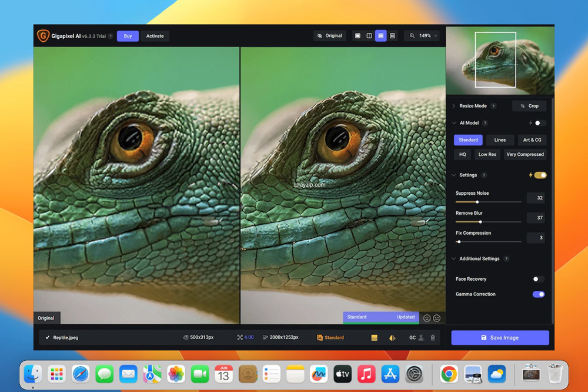Click the Fix Compression value field 3

point(536,238)
